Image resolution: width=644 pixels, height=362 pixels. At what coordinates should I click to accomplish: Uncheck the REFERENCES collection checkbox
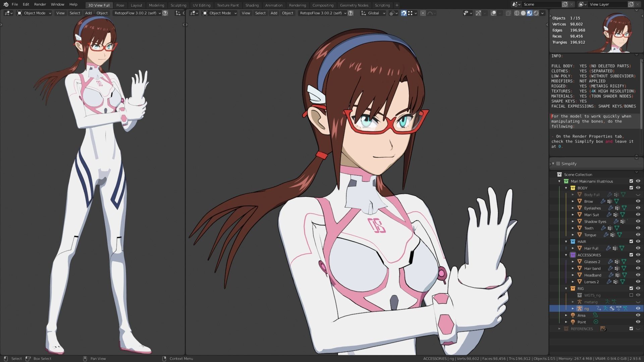(x=631, y=328)
